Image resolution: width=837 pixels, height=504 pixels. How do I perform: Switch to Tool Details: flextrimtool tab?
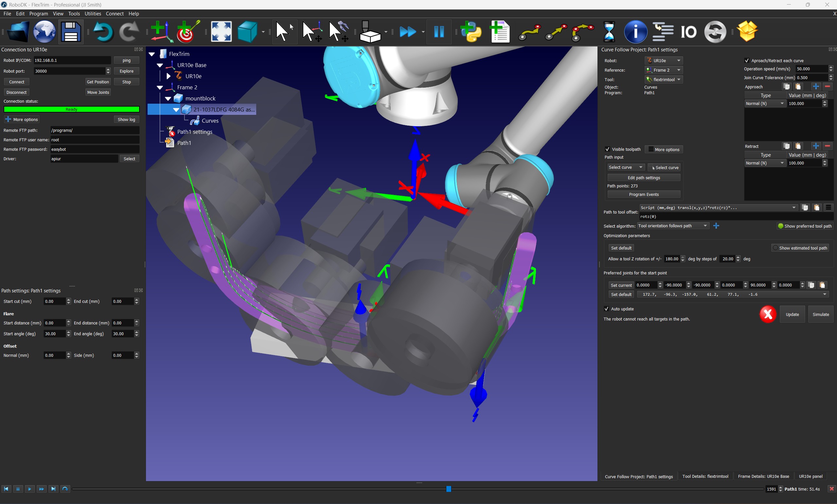[705, 476]
